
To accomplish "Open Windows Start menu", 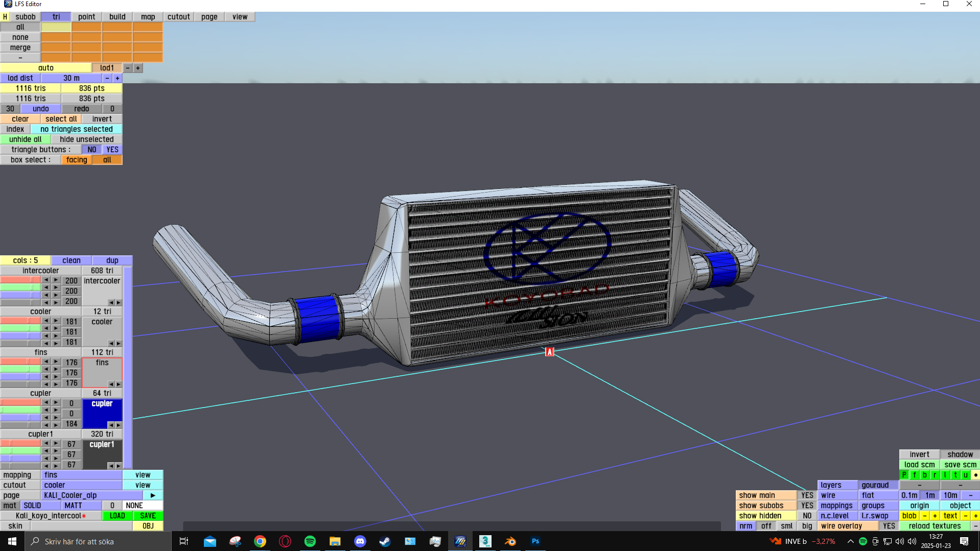I will coord(12,541).
